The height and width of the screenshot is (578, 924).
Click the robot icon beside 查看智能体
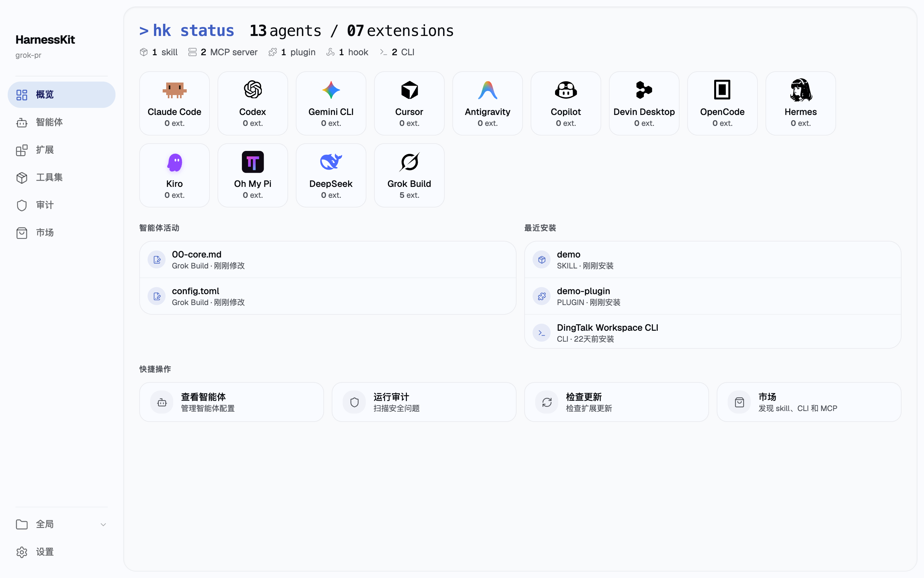click(x=162, y=402)
